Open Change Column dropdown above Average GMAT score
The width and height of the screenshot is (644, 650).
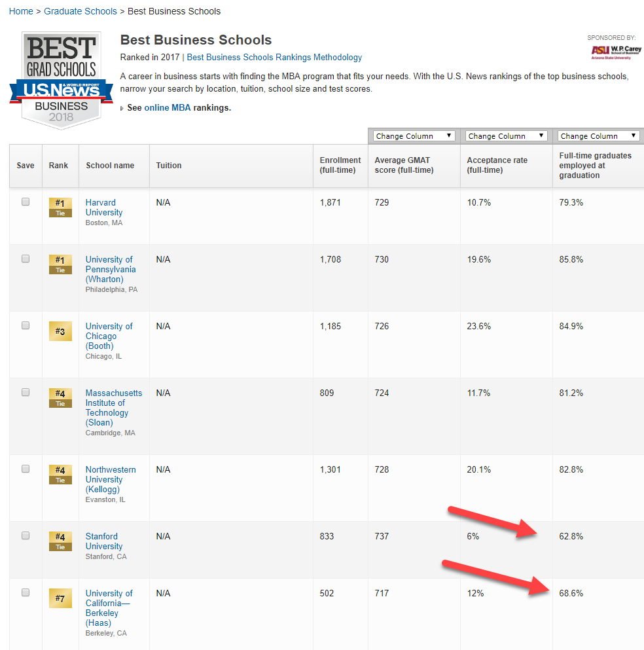pos(414,136)
